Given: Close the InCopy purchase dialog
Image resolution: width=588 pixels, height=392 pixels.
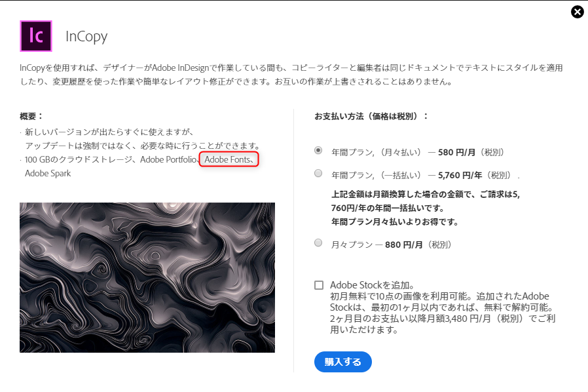Looking at the screenshot, I should pyautogui.click(x=577, y=12).
